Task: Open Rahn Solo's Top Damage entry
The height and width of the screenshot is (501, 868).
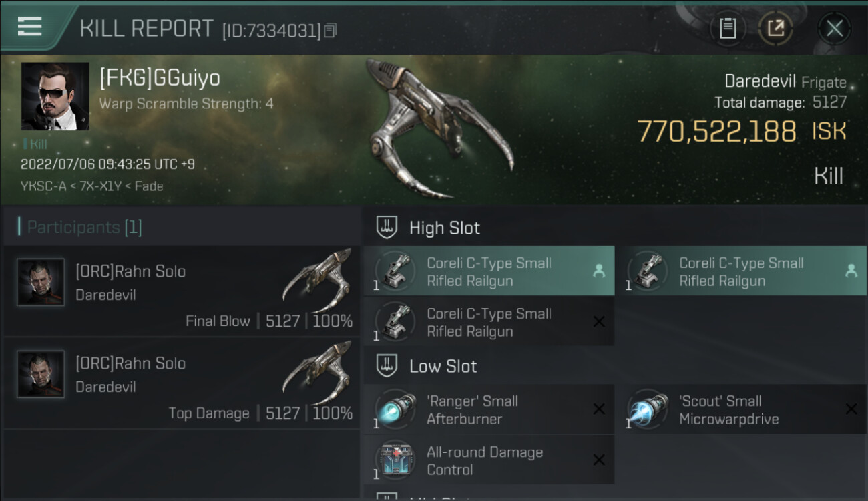Action: coord(182,383)
